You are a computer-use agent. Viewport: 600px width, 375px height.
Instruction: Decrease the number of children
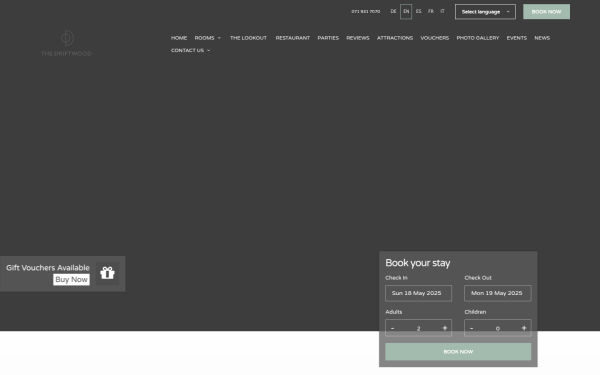tap(471, 328)
